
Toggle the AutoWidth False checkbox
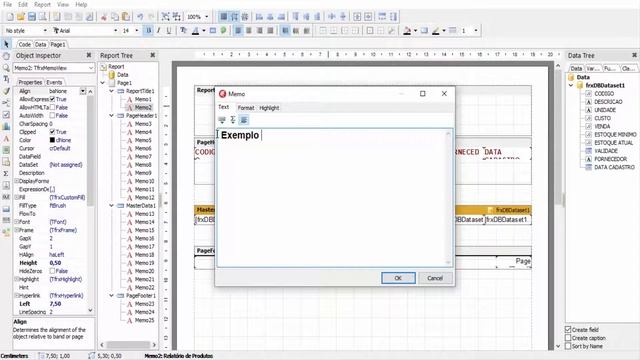[52, 116]
